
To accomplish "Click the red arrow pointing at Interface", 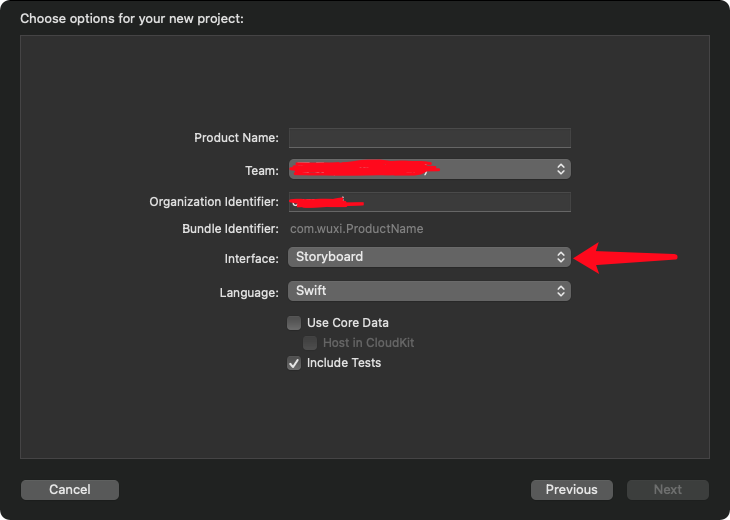I will 625,257.
